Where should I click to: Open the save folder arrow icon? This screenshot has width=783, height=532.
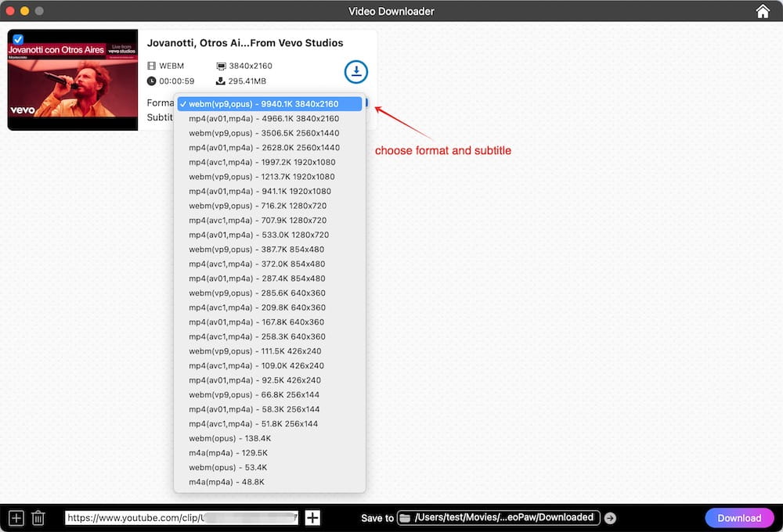tap(610, 518)
